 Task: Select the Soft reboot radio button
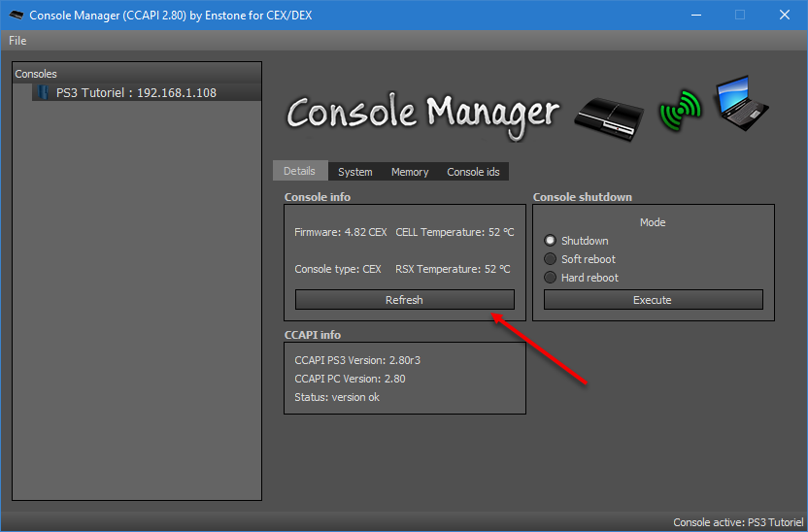550,258
